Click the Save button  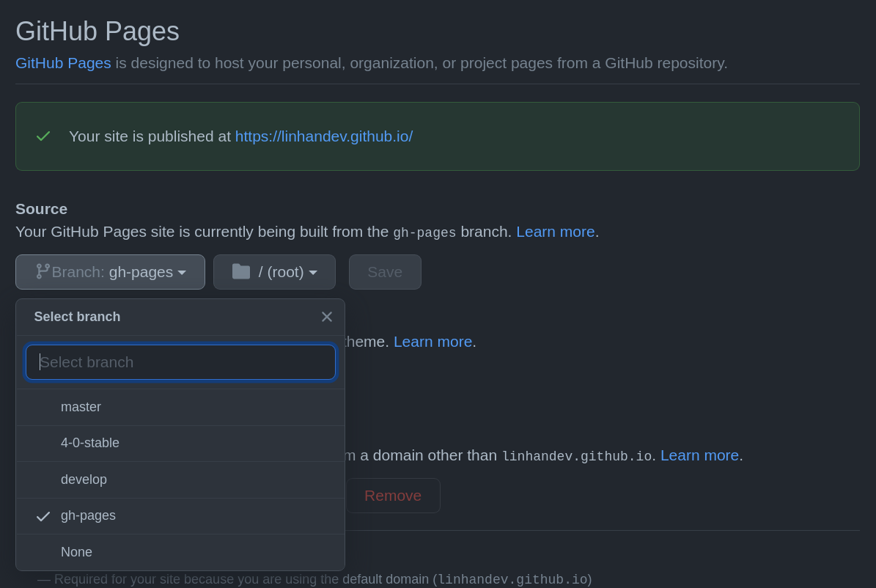point(385,272)
